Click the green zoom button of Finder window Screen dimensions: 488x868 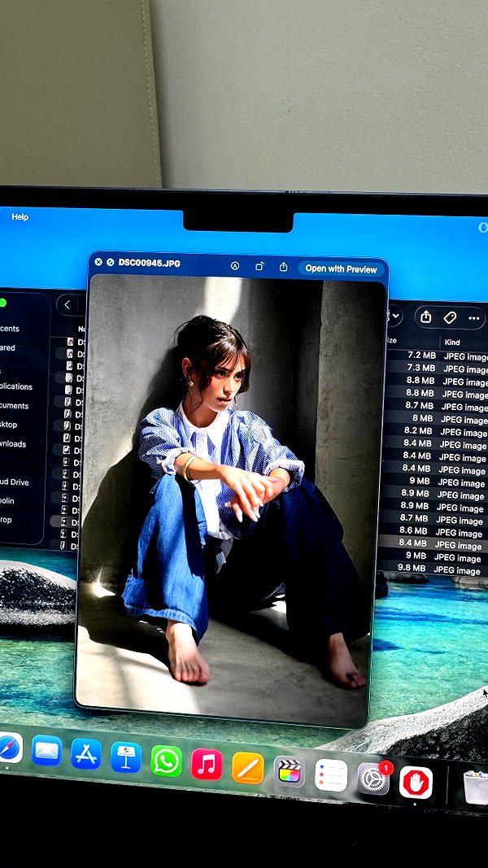[2, 303]
